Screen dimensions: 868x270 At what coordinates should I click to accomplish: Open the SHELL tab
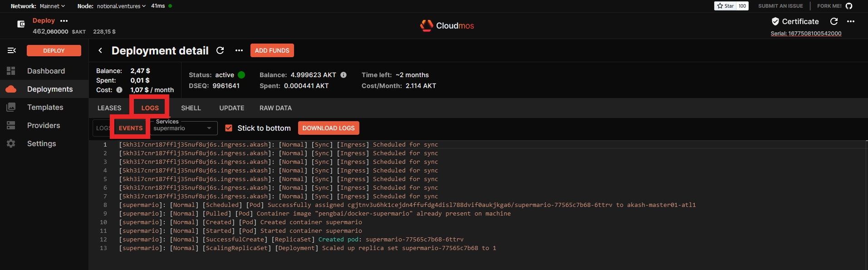pos(191,108)
